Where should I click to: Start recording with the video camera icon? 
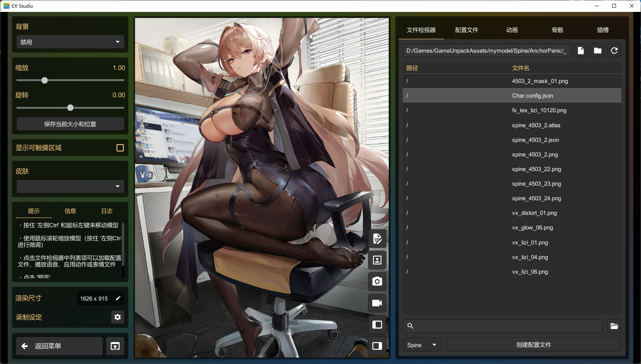pyautogui.click(x=377, y=303)
